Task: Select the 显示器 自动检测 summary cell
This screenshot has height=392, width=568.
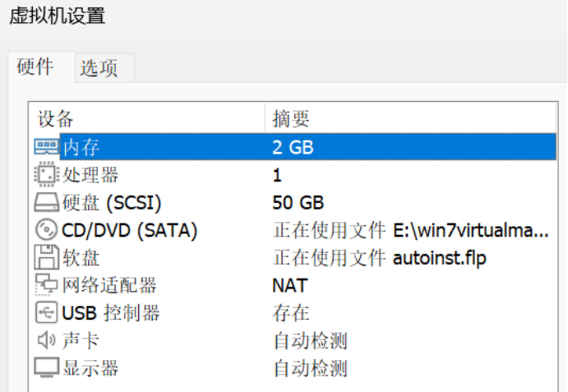Action: 309,368
